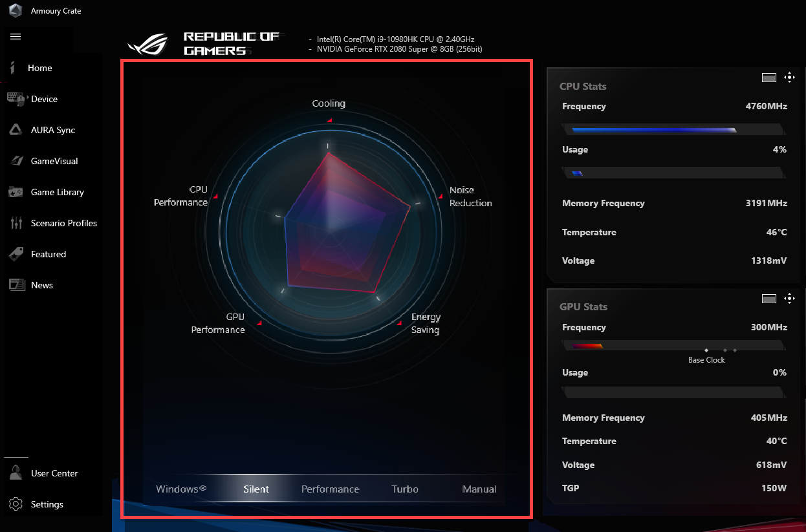
Task: Click the GPU Stats panel title
Action: coord(583,306)
